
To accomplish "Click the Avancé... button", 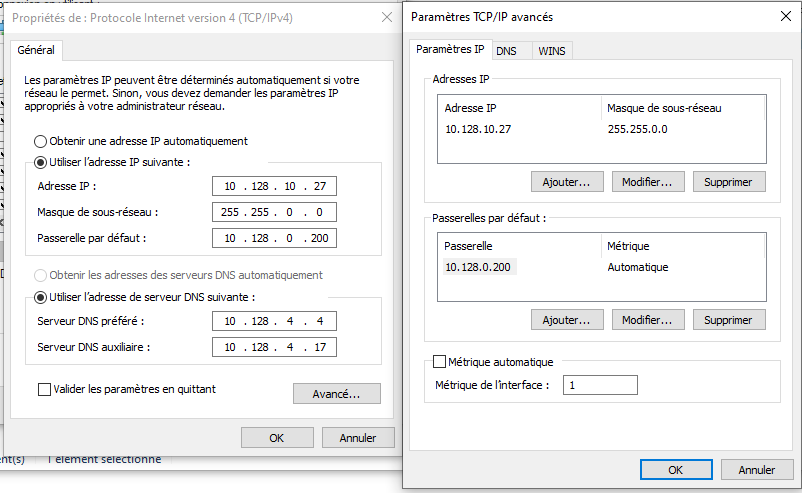I will point(336,394).
